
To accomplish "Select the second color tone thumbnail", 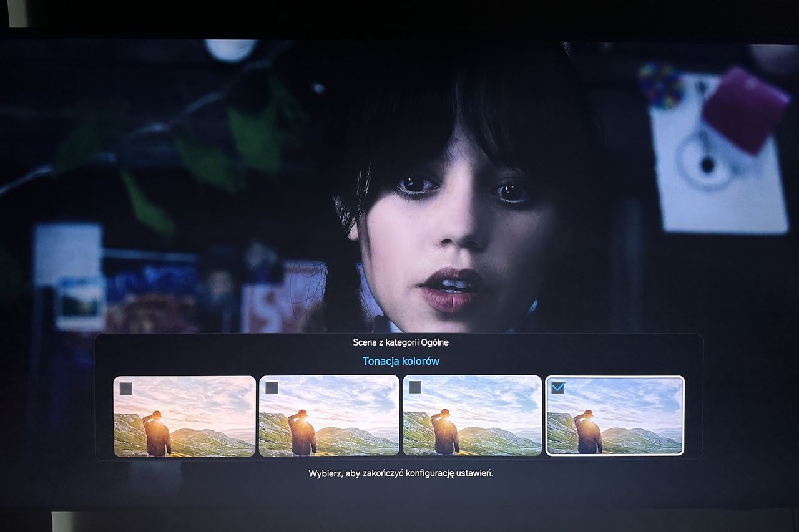I will tap(329, 415).
